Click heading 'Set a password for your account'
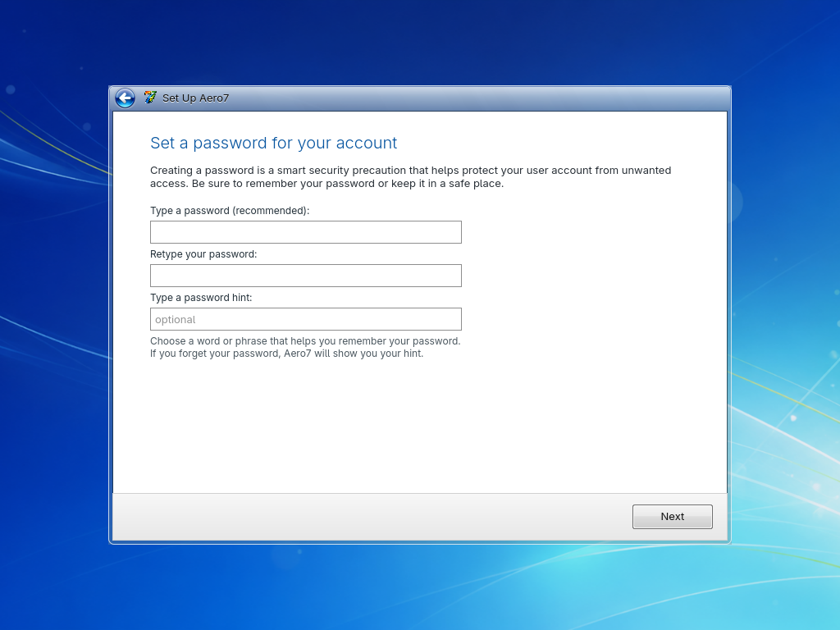 [273, 143]
